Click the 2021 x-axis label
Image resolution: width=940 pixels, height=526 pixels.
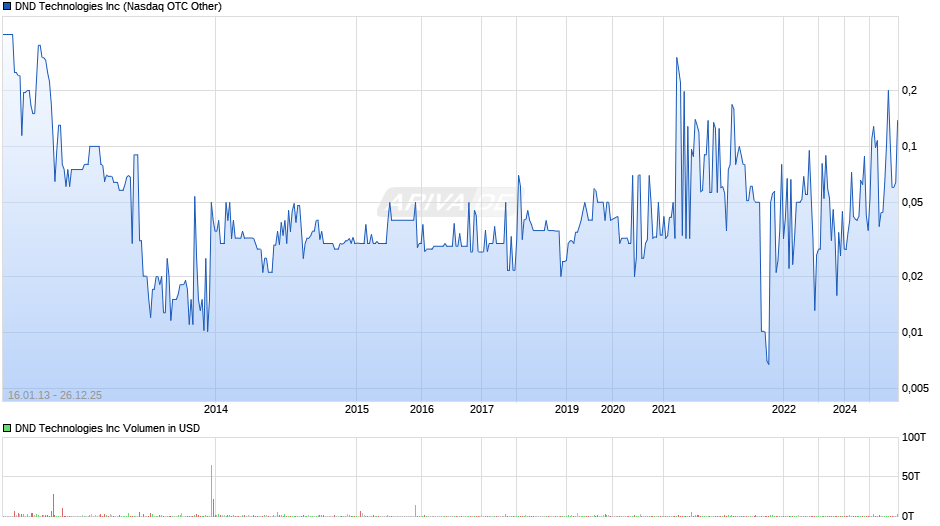664,409
